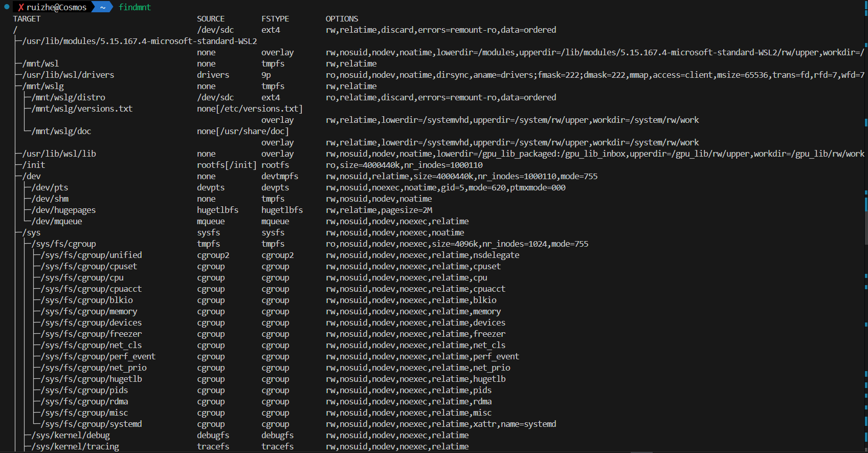The height and width of the screenshot is (453, 868).
Task: Click the green findmnt command text
Action: coord(135,7)
